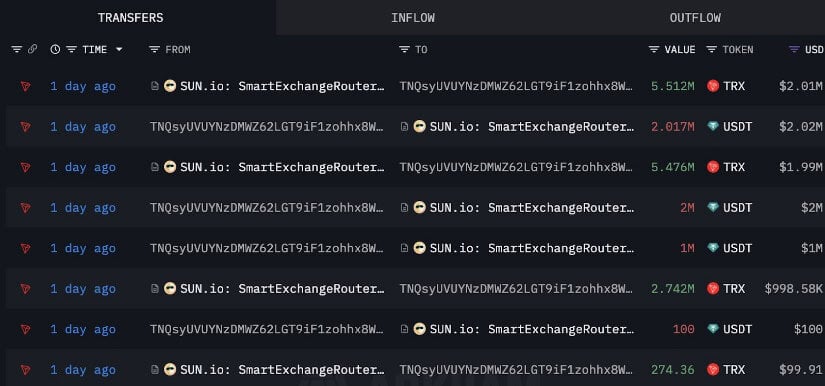Switch to the INFLOW tab
This screenshot has width=825, height=386.
tap(413, 17)
